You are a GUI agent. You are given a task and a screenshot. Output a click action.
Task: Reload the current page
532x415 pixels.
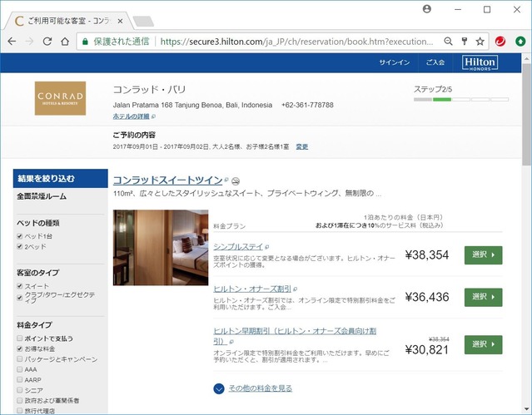(47, 42)
